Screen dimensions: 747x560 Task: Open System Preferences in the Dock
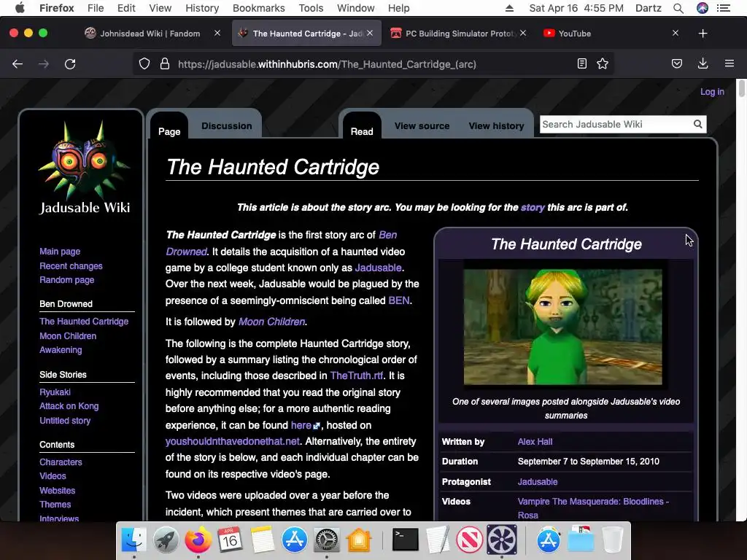tap(326, 540)
